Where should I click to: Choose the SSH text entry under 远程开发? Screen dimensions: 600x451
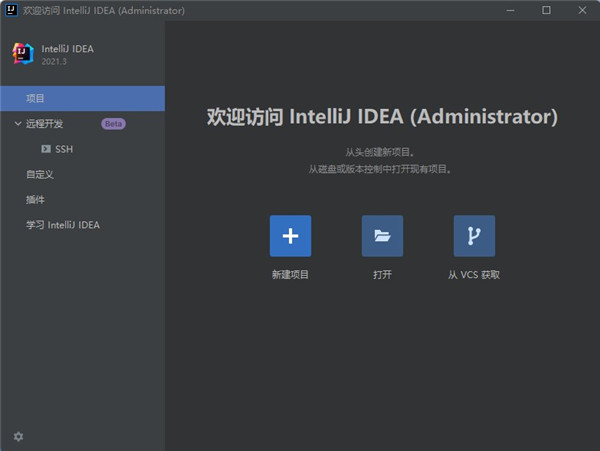click(x=65, y=149)
